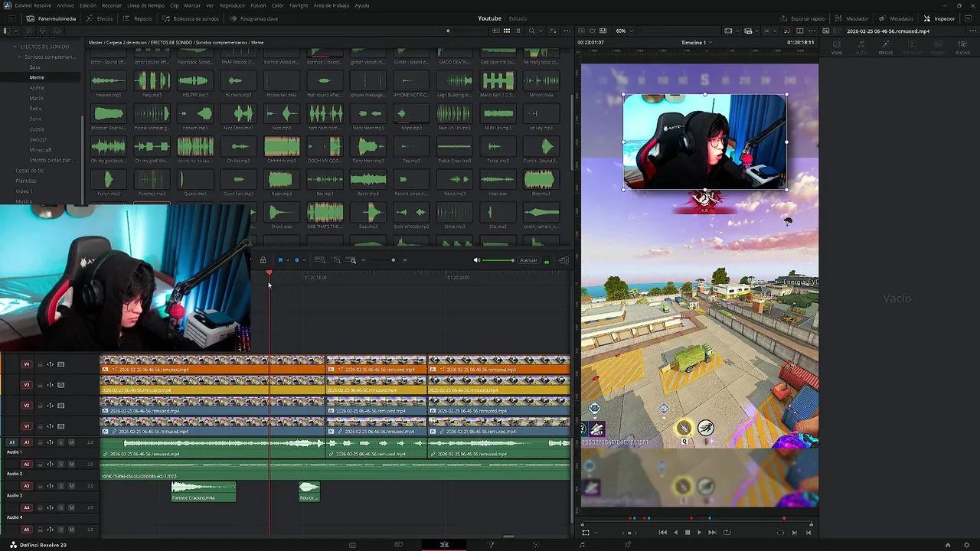Collapse the Sonidos complementarios folder
Image resolution: width=980 pixels, height=551 pixels.
click(x=21, y=57)
